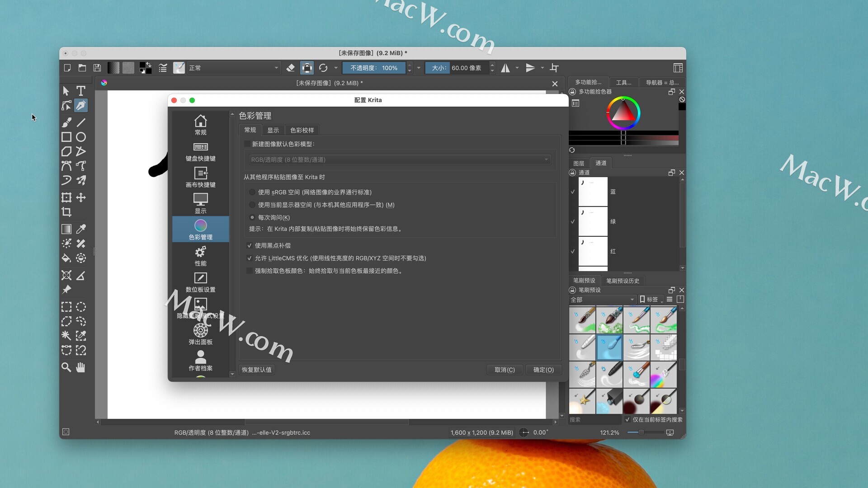Click the Restore Defaults button
This screenshot has height=488, width=868.
click(257, 370)
